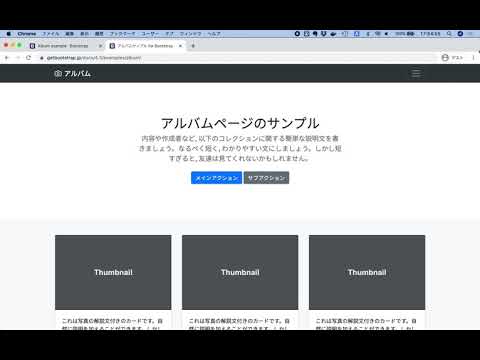Open the ブックマーク menu
480x360 pixels.
pos(122,34)
